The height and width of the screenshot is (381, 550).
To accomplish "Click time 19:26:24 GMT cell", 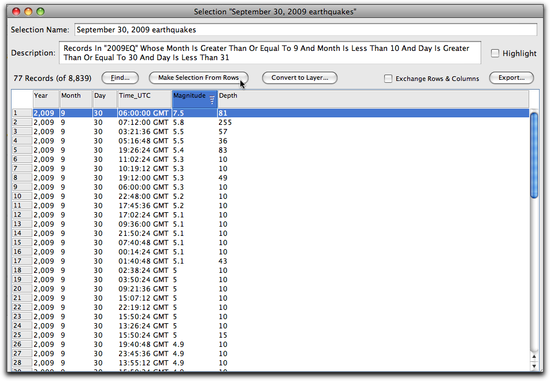I will click(x=144, y=150).
